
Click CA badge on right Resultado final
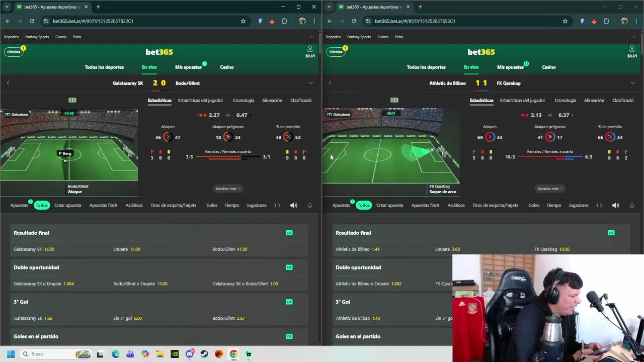611,233
